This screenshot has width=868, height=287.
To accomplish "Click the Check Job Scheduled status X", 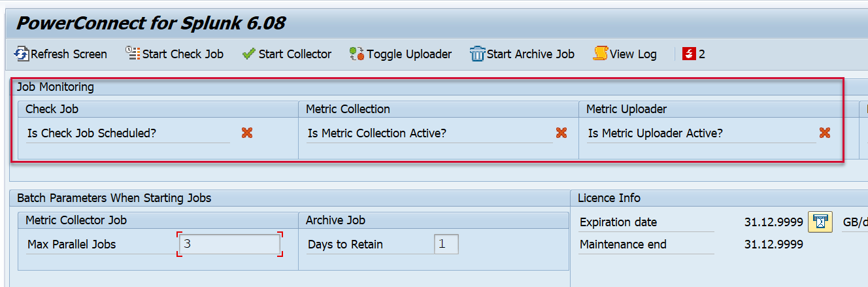I will click(247, 133).
